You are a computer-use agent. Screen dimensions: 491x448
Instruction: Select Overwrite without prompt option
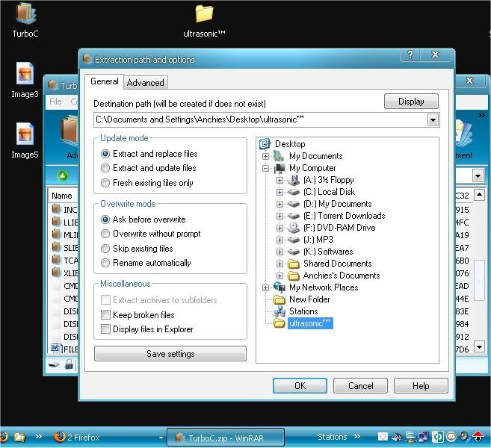tap(105, 234)
